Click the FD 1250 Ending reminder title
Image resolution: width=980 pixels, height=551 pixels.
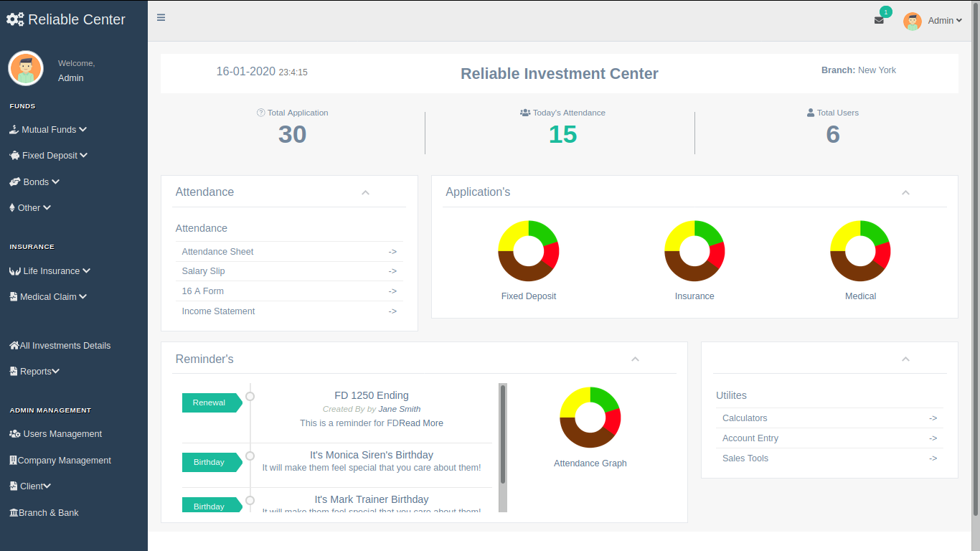372,395
